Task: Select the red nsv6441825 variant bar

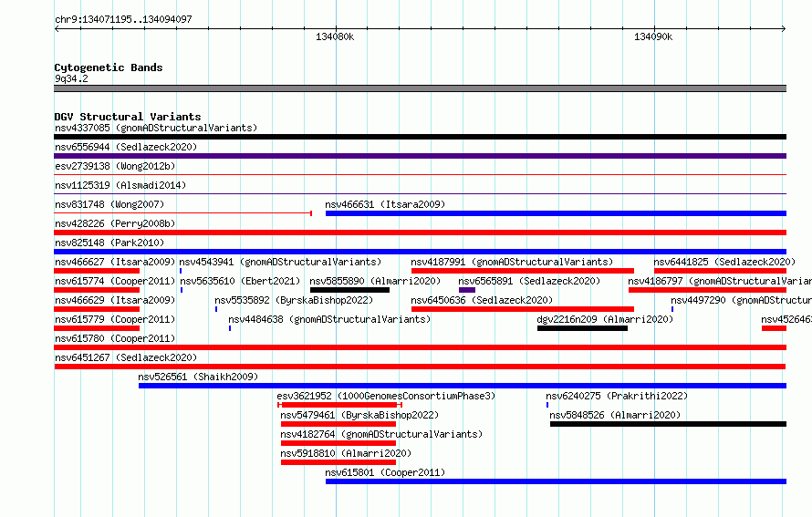Action: [721, 271]
